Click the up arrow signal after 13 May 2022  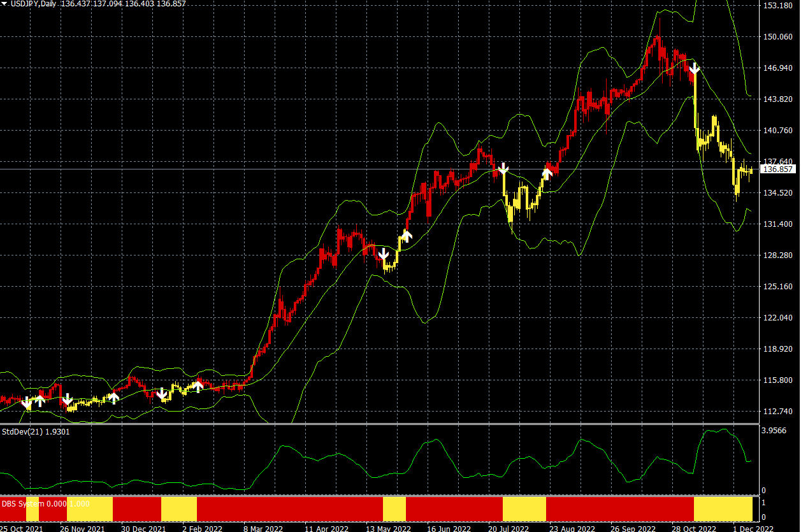click(x=407, y=235)
